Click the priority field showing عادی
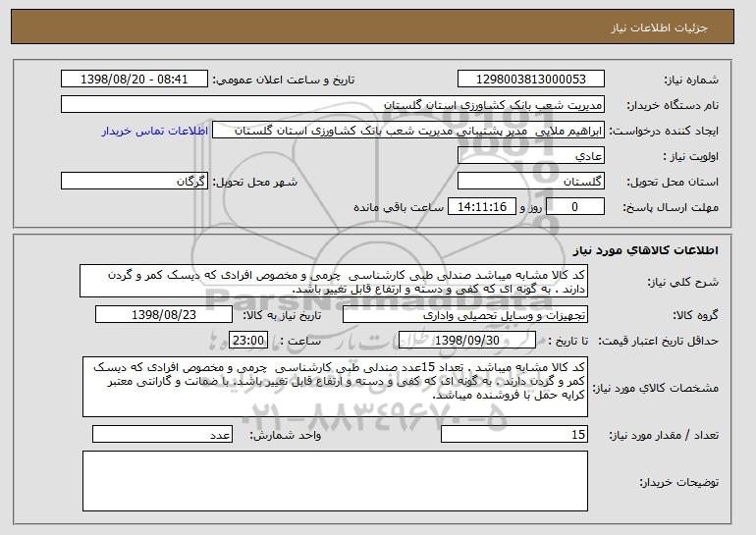Image resolution: width=756 pixels, height=535 pixels. pyautogui.click(x=531, y=156)
